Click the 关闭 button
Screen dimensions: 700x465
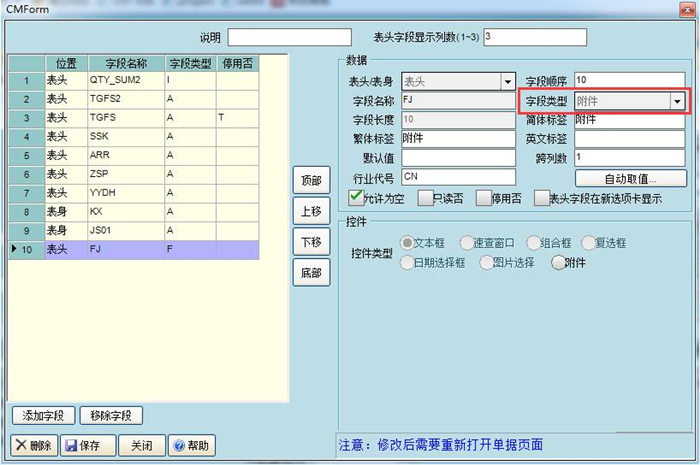coord(142,445)
